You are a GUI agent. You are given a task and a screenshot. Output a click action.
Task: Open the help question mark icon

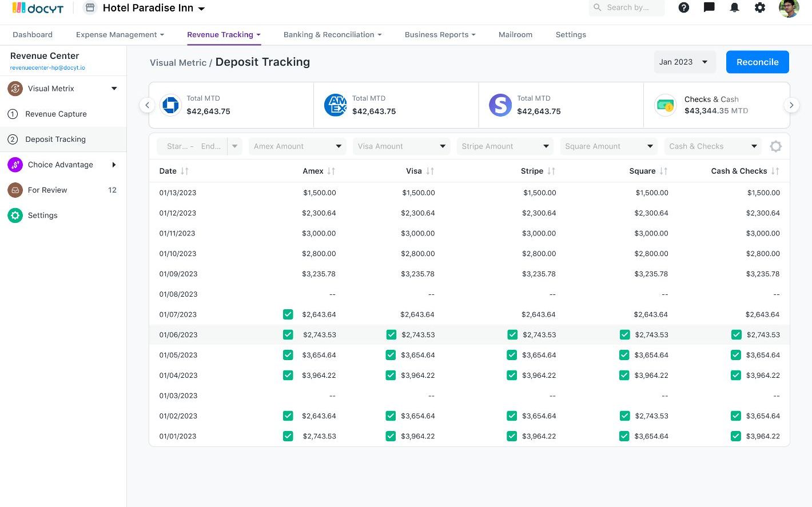tap(683, 8)
